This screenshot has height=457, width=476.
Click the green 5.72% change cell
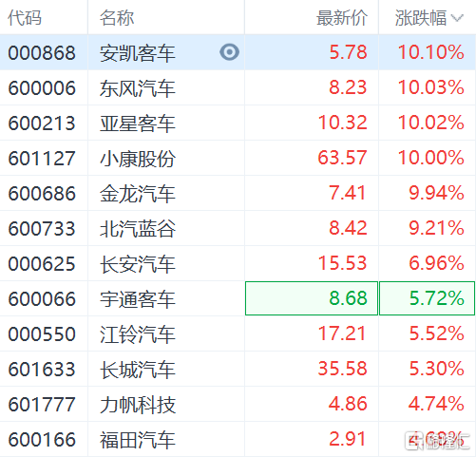[427, 298]
